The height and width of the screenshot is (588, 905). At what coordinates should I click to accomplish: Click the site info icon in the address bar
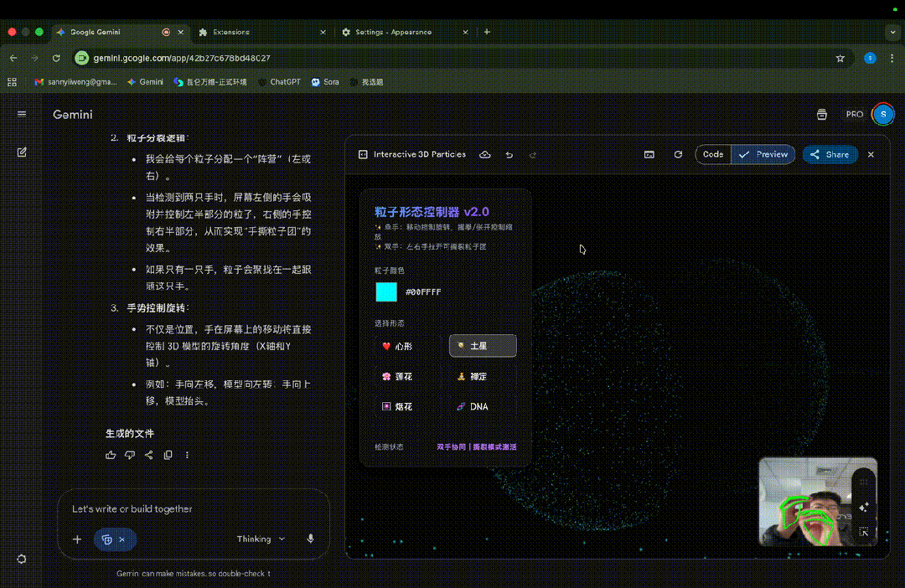click(82, 59)
